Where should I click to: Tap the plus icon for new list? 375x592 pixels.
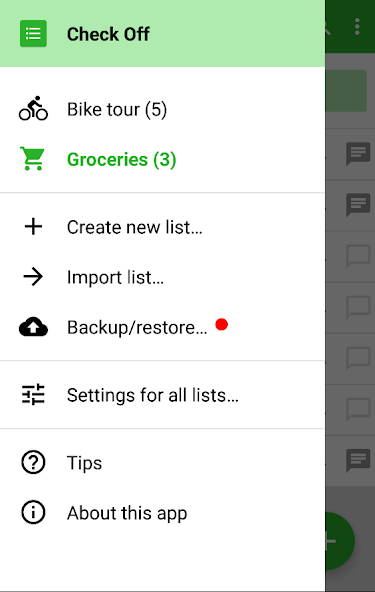click(x=33, y=227)
